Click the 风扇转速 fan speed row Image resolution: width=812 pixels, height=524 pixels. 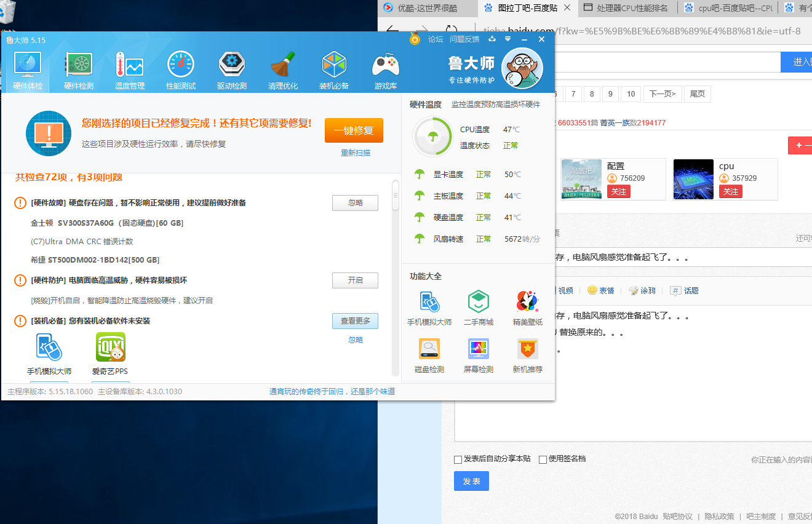click(477, 239)
